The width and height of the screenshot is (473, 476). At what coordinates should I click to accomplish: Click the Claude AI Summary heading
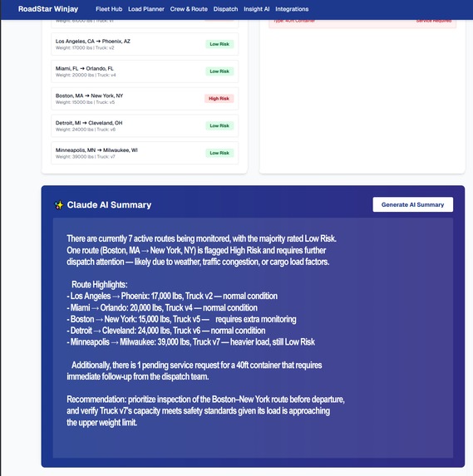(x=109, y=205)
